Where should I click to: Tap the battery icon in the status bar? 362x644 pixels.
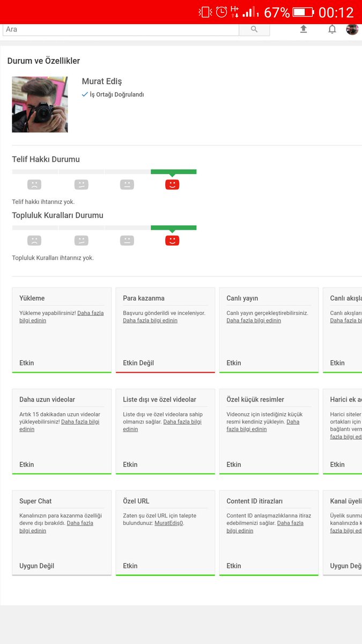(303, 12)
